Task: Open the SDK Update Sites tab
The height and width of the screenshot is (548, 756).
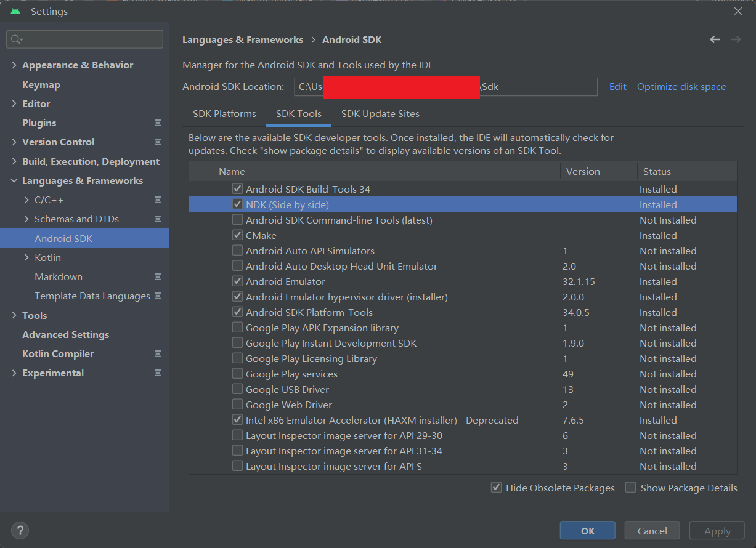Action: [x=380, y=113]
